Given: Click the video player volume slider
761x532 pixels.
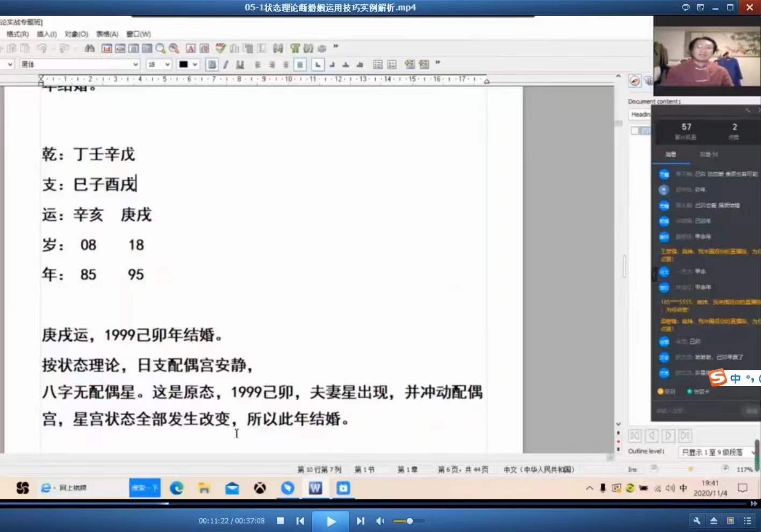Looking at the screenshot, I should click(x=408, y=521).
